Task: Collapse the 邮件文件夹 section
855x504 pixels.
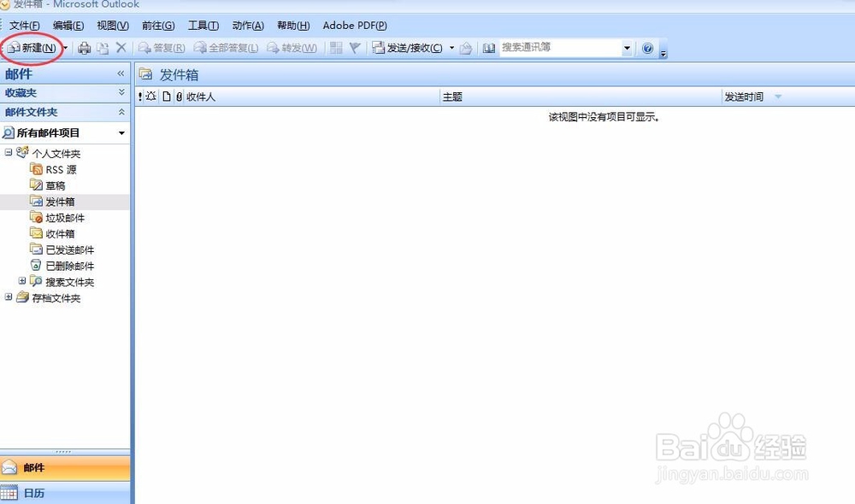Action: 121,112
